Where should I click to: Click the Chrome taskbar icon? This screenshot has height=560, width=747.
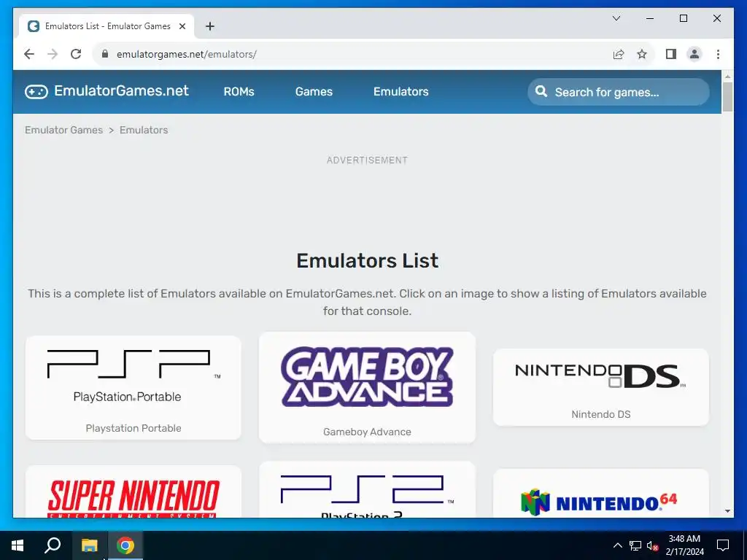pyautogui.click(x=125, y=545)
